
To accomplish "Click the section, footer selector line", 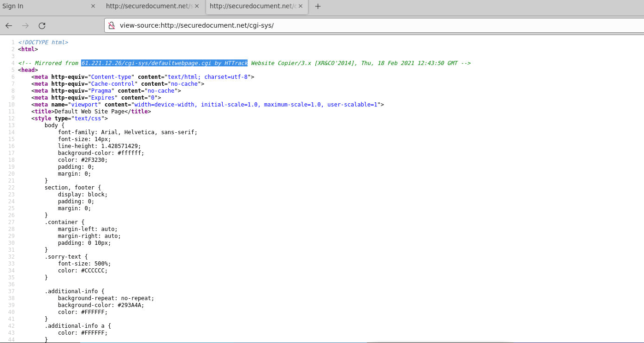I will 73,188.
